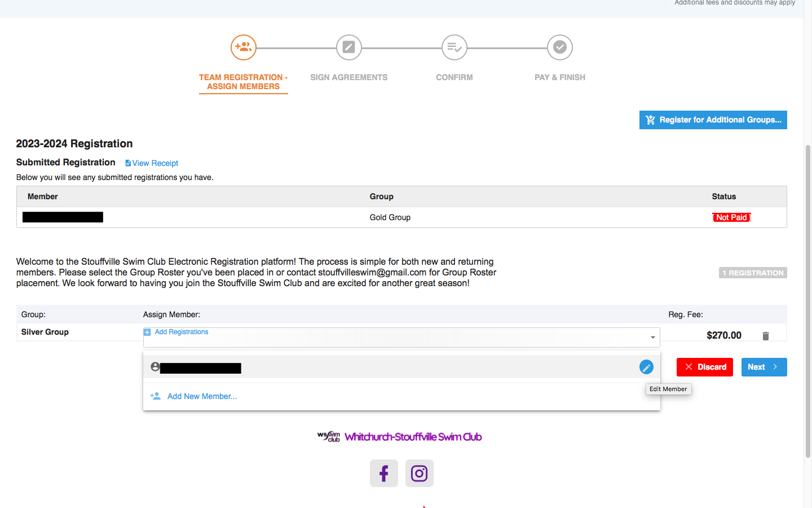Viewport: 812px width, 508px height.
Task: Click the Pay & Finish checkmark icon
Action: click(559, 47)
